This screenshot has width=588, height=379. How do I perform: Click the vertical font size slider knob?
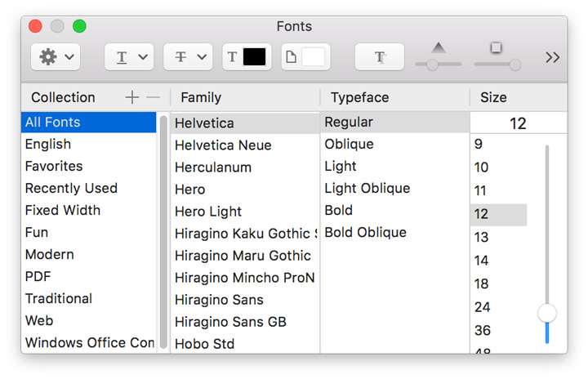point(547,313)
